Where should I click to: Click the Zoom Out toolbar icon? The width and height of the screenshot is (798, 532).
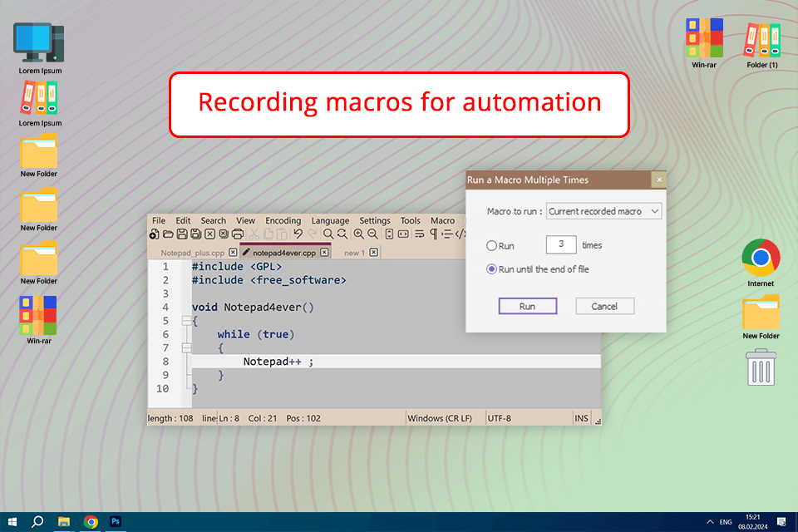coord(372,234)
